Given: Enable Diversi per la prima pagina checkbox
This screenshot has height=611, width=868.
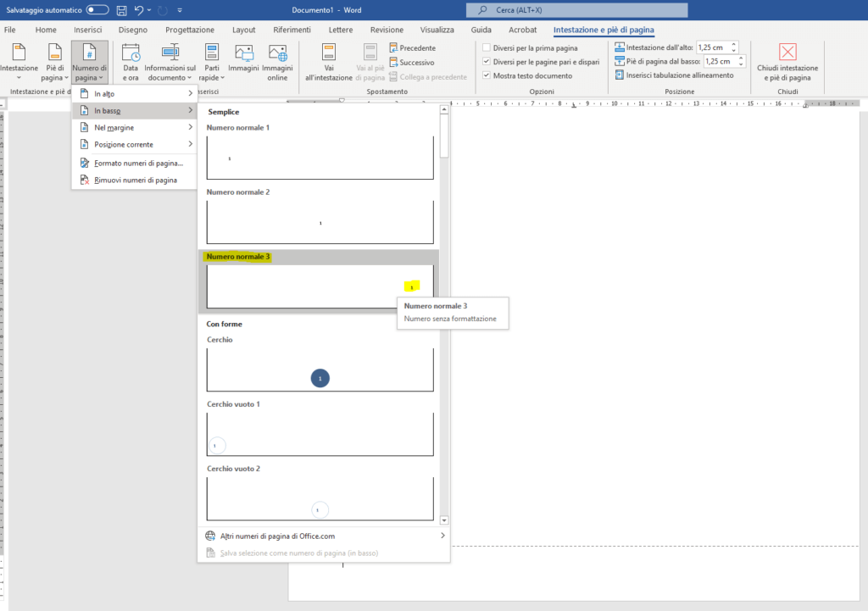Looking at the screenshot, I should coord(486,48).
